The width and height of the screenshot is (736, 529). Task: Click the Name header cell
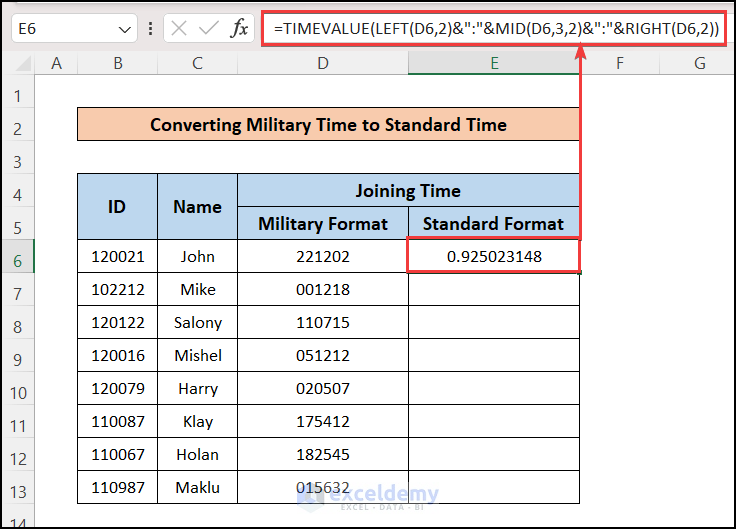198,207
